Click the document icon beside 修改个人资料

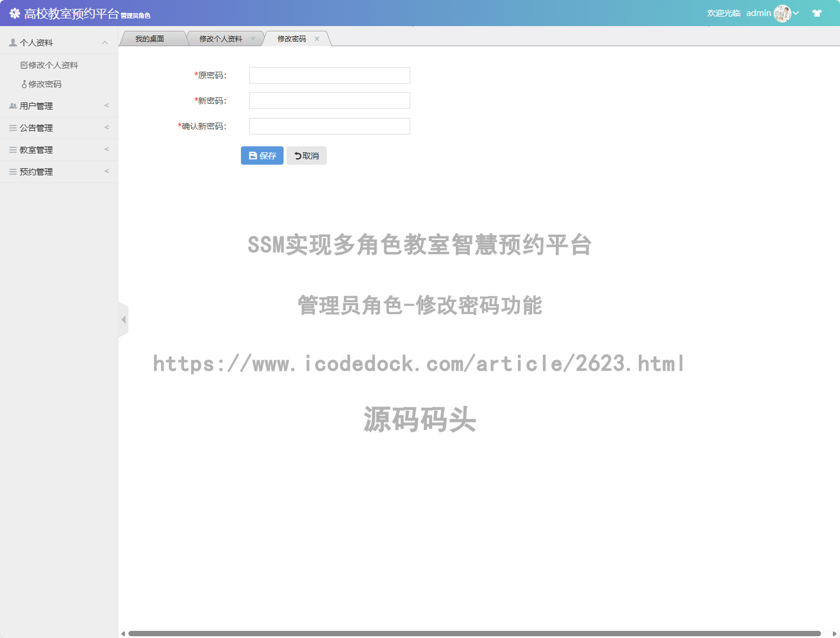[x=24, y=65]
